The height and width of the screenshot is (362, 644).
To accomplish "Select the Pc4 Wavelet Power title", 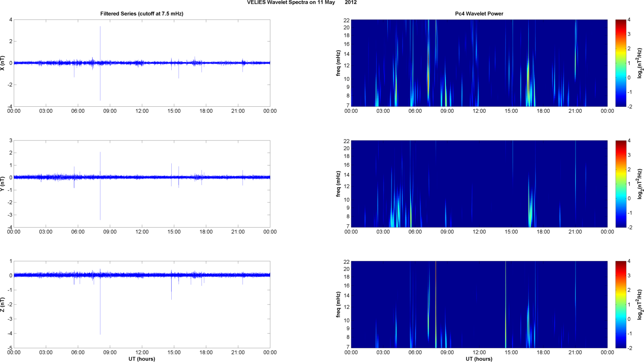I will tap(479, 14).
